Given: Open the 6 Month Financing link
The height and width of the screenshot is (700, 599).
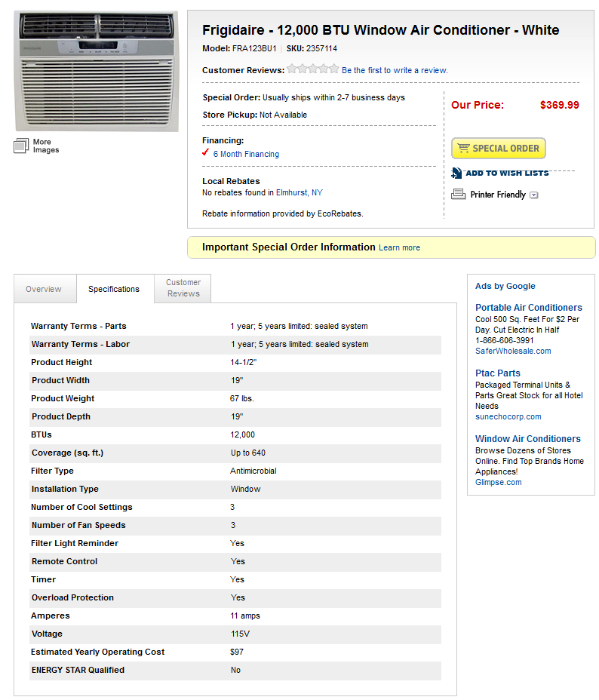Looking at the screenshot, I should pos(246,154).
